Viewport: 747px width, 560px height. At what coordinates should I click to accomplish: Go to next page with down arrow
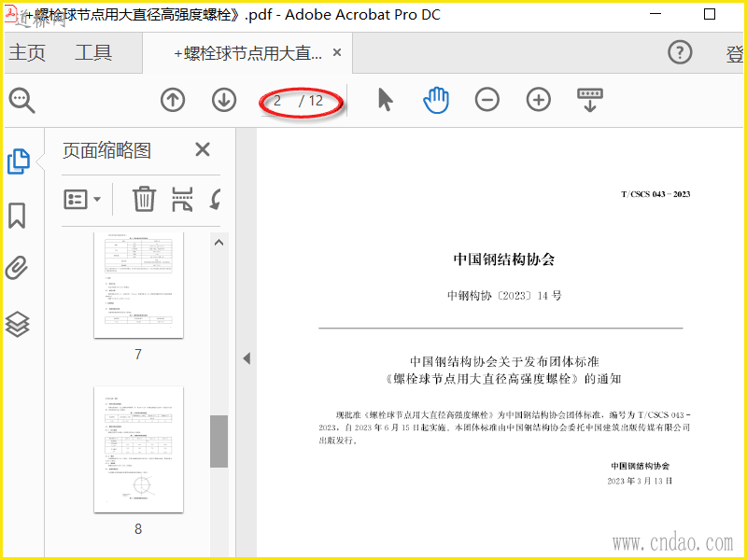pyautogui.click(x=224, y=101)
